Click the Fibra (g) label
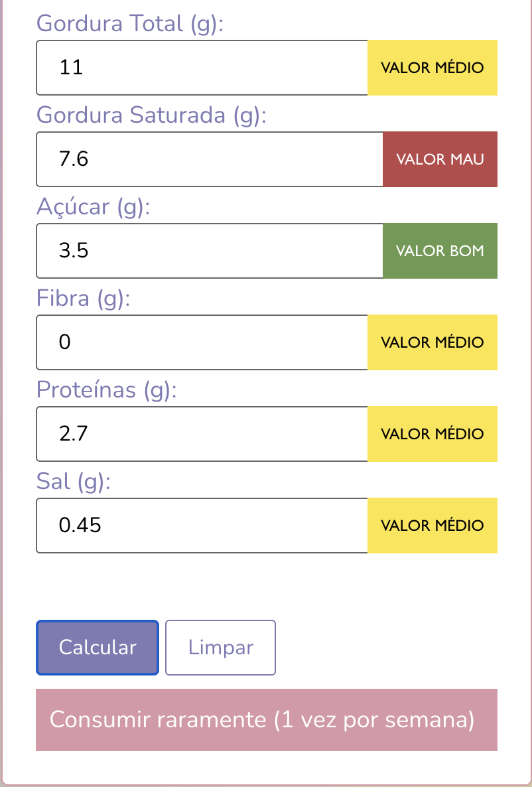532x787 pixels. coord(83,299)
